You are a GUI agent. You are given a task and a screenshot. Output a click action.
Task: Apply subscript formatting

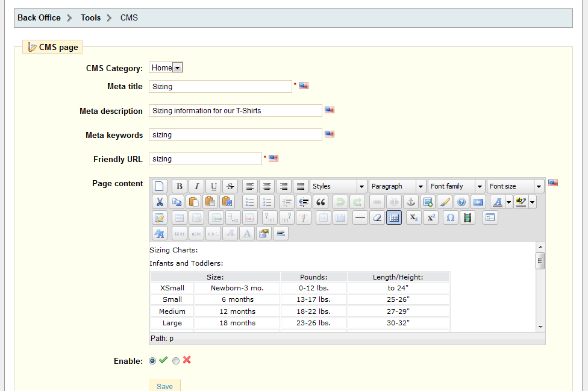coord(413,217)
